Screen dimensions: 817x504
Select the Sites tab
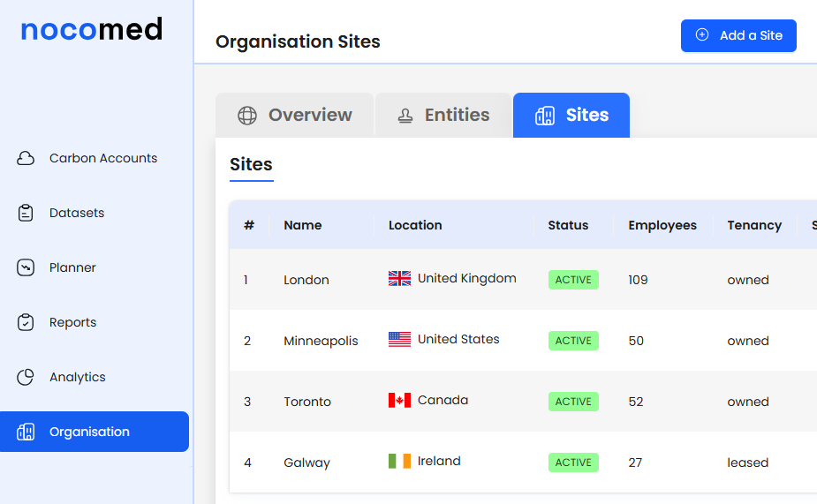click(x=571, y=115)
